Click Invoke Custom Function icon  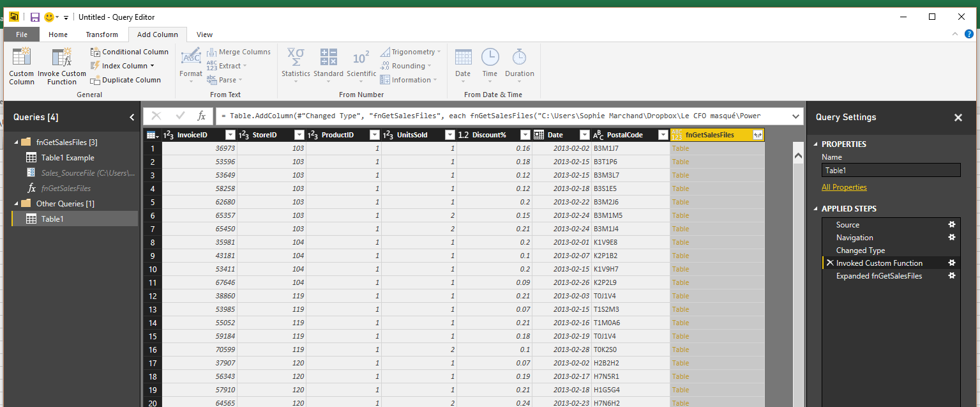(x=62, y=58)
